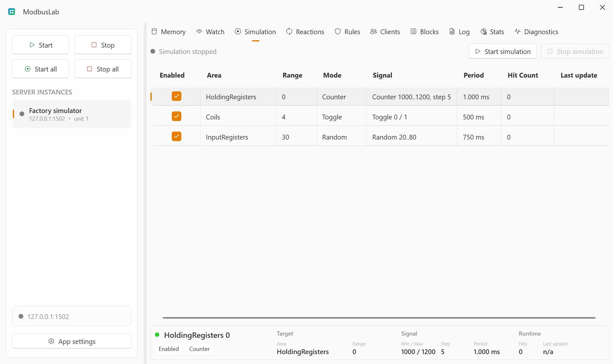The image size is (613, 364).
Task: Click the Stats tab chart icon
Action: 484,32
